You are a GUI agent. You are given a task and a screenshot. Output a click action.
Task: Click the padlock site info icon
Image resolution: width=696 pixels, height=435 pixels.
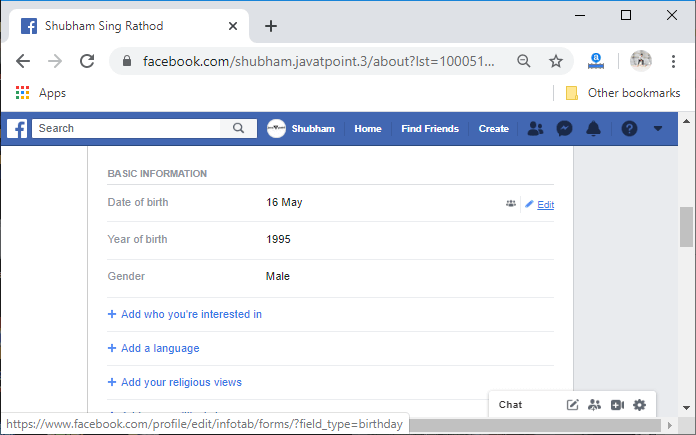point(127,61)
